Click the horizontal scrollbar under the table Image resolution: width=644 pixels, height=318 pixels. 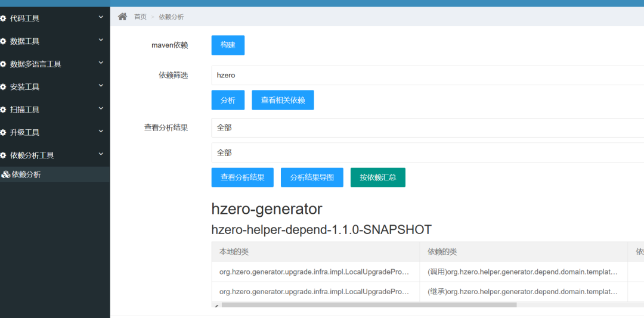click(369, 305)
